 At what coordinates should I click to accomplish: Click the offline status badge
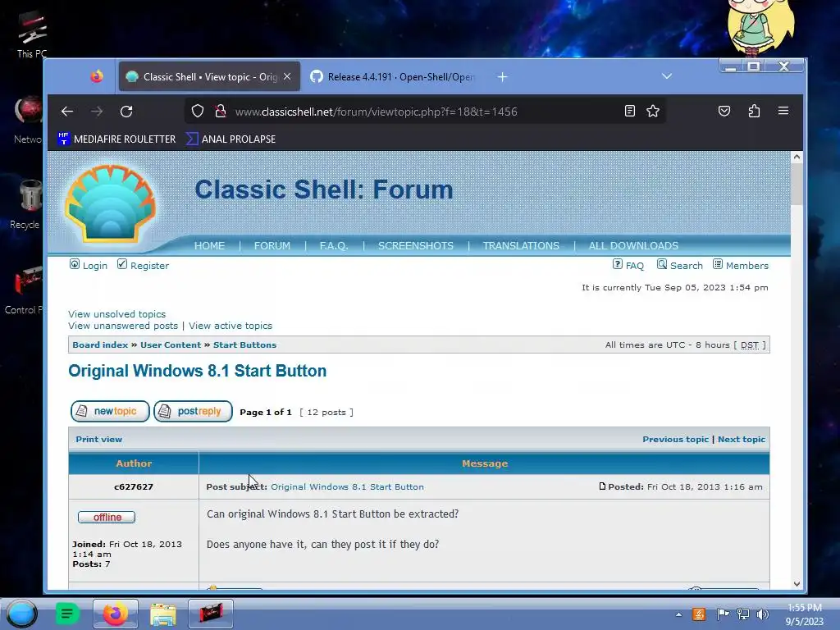point(107,517)
